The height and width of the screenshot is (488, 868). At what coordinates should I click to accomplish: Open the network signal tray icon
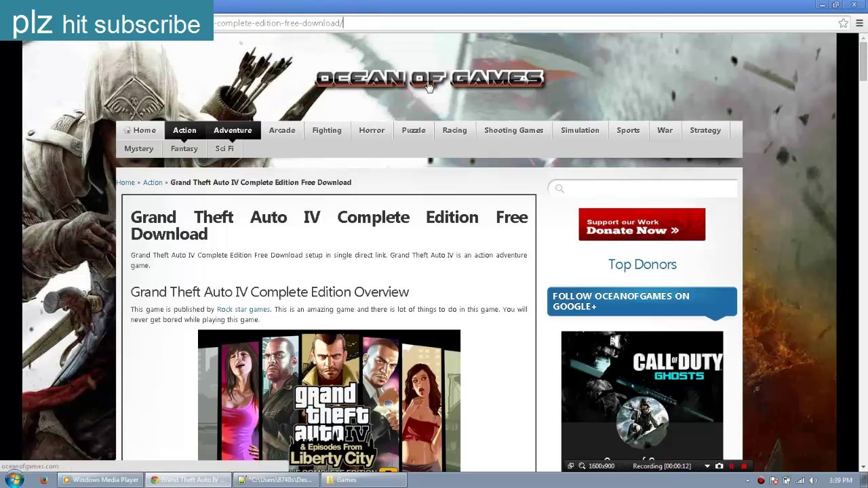[x=800, y=481]
